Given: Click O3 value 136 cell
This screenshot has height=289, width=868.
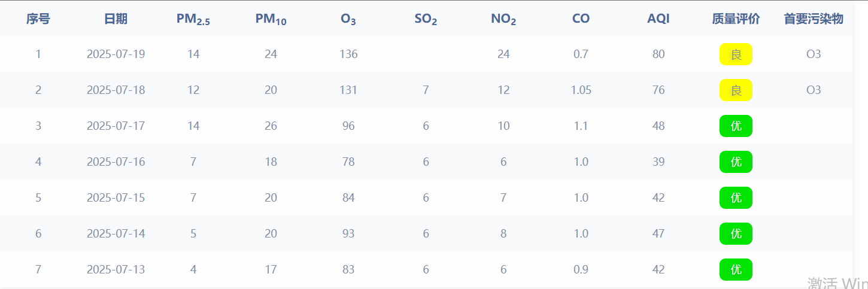Looking at the screenshot, I should pos(348,54).
